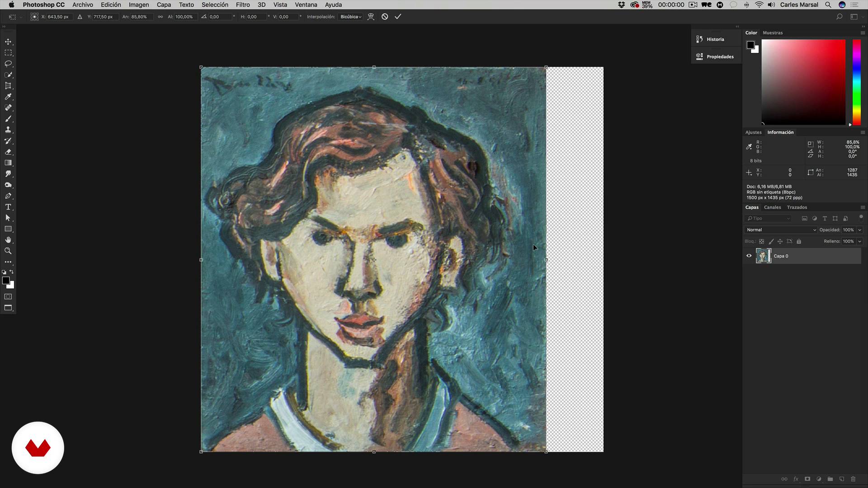
Task: Select the Clone Stamp tool
Action: pos(8,130)
